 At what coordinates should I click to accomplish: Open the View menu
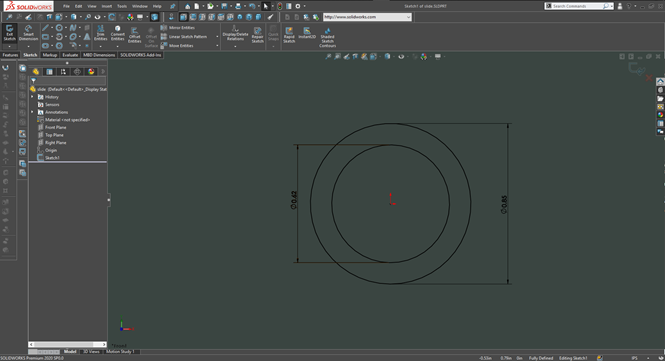(x=92, y=6)
